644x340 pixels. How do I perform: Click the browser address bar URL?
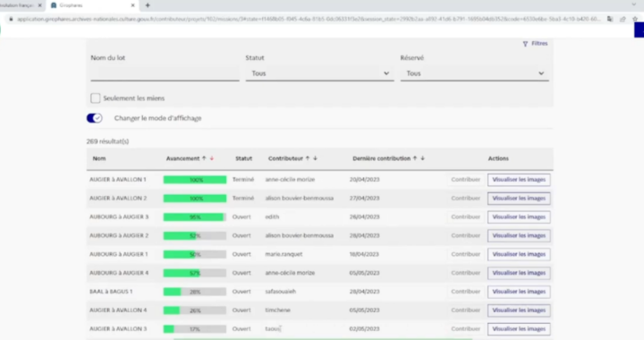308,19
